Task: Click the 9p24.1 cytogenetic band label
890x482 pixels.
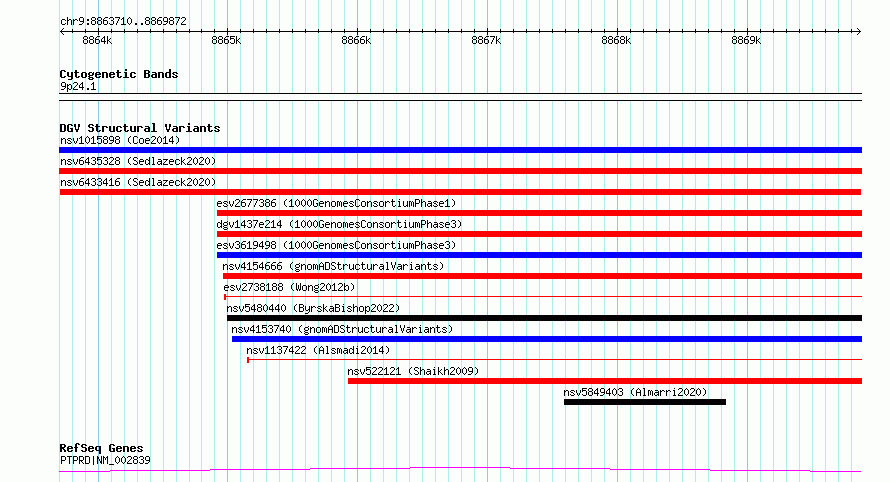Action: 78,86
